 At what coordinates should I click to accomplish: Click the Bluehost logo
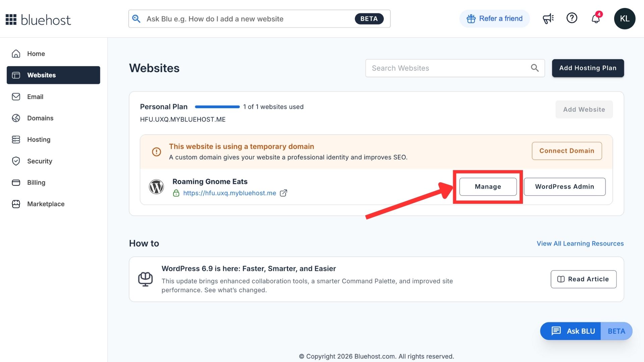[x=38, y=19]
